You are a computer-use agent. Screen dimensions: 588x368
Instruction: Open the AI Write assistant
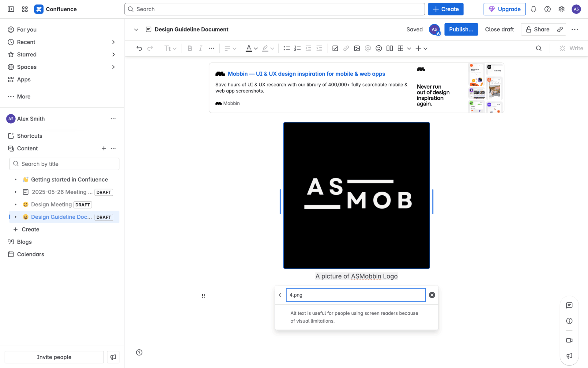click(x=571, y=48)
